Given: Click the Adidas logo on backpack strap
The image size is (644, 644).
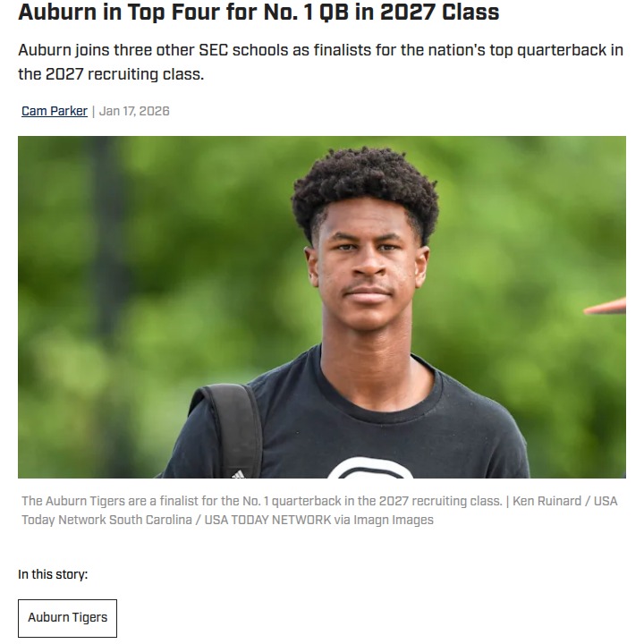Looking at the screenshot, I should click(x=238, y=474).
